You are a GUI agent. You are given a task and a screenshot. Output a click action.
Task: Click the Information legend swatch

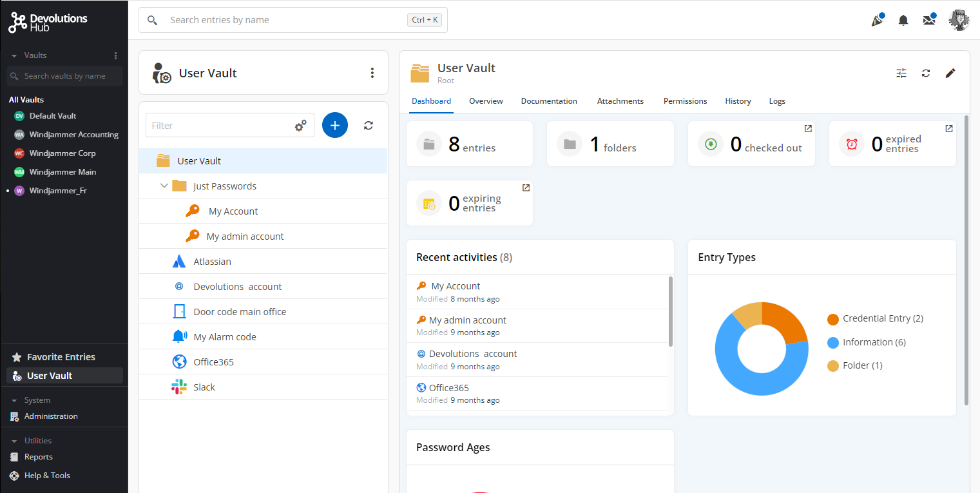(833, 342)
